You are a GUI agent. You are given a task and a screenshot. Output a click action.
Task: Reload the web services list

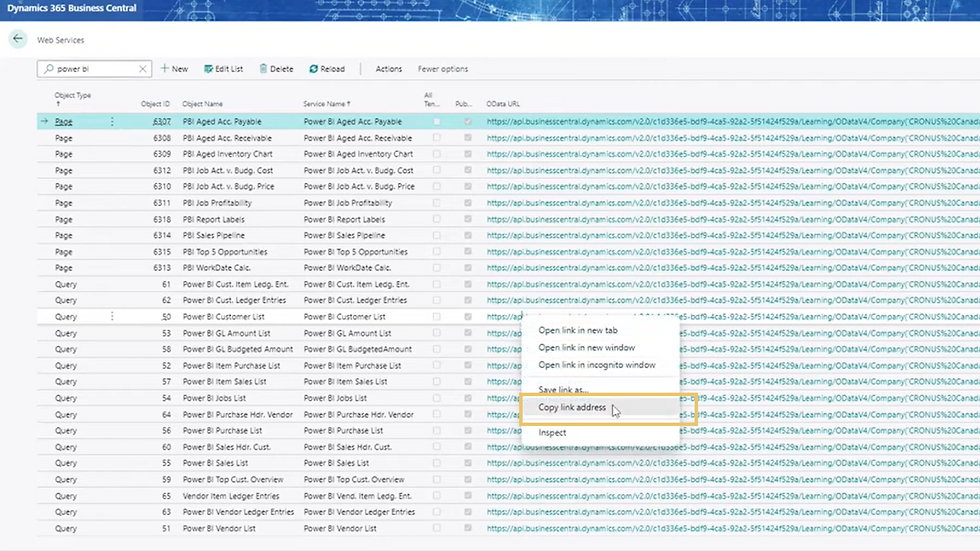pos(327,69)
